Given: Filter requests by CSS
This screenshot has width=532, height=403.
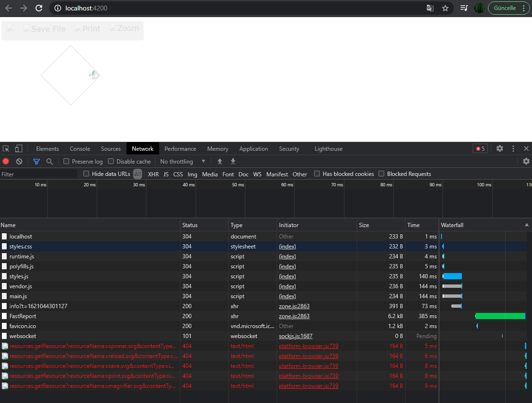Looking at the screenshot, I should pyautogui.click(x=178, y=174).
